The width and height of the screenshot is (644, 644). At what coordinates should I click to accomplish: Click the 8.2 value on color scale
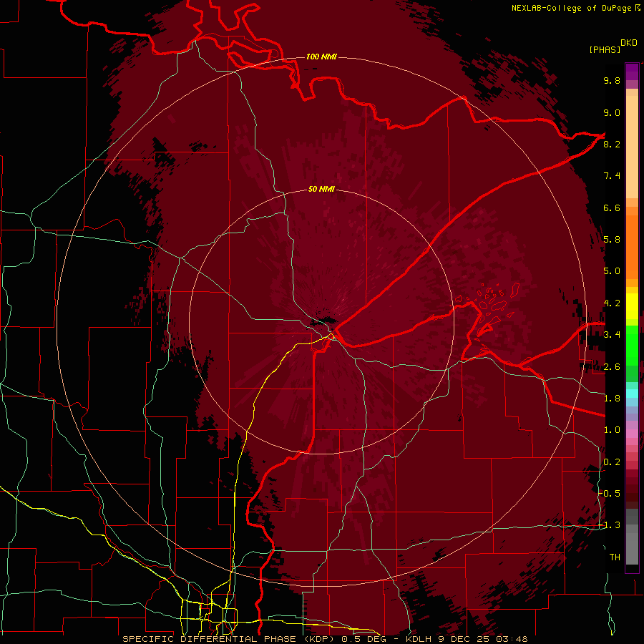tap(612, 144)
